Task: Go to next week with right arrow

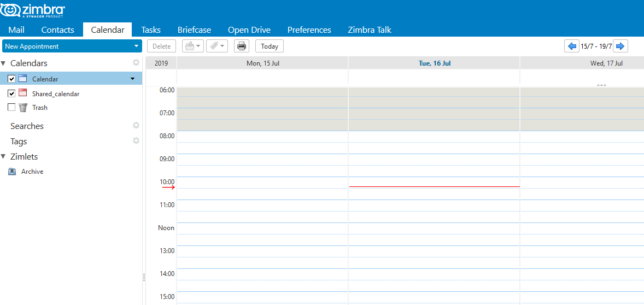Action: 620,46
